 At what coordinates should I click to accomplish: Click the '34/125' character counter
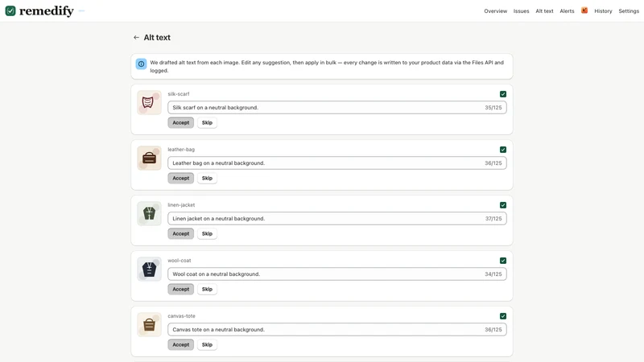tap(493, 274)
